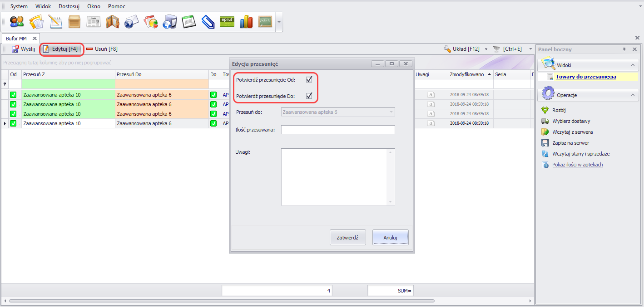This screenshot has width=644, height=307.
Task: Click the Ilość przesuwana input field
Action: tap(338, 130)
